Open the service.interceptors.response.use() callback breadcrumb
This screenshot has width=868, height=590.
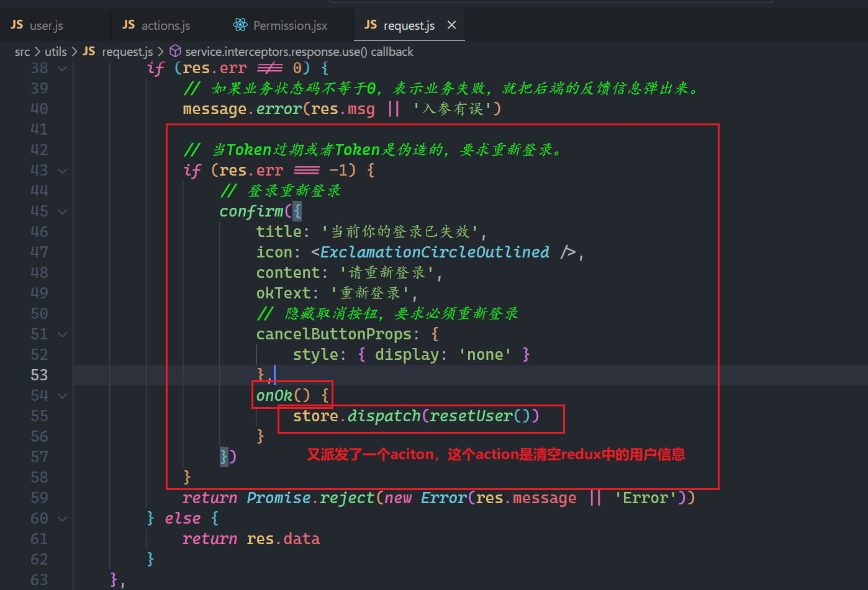coord(299,51)
